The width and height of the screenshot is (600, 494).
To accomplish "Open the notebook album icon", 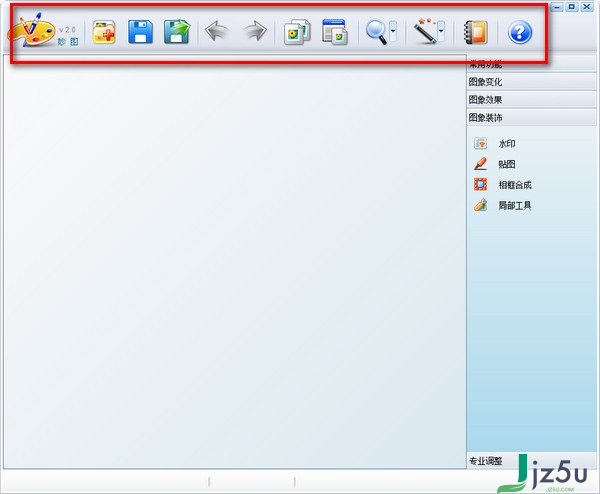I will tap(476, 32).
